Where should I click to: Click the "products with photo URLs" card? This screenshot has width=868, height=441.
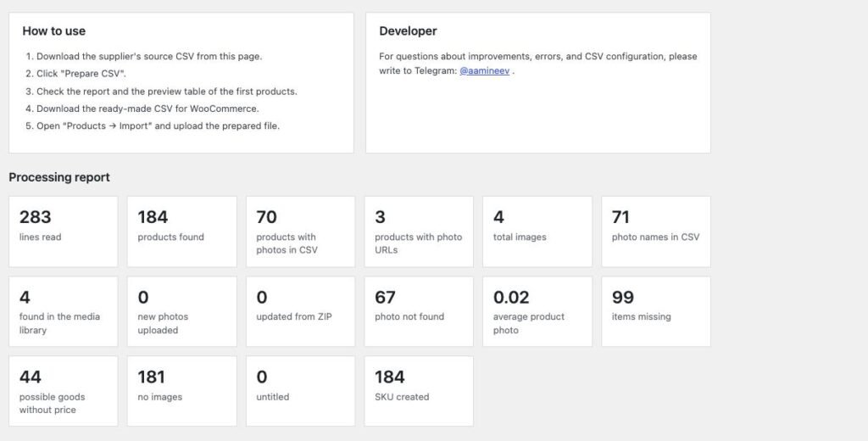click(x=419, y=232)
